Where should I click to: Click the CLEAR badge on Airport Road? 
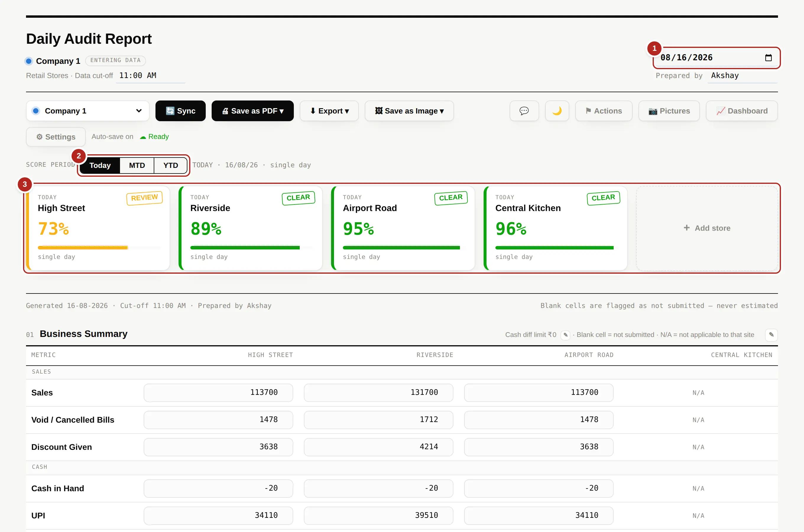point(451,198)
